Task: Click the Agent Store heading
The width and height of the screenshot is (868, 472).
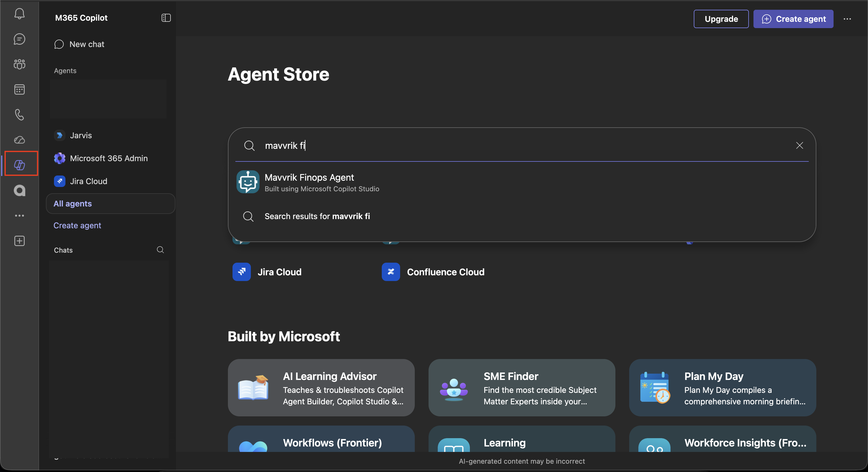Action: pos(278,74)
